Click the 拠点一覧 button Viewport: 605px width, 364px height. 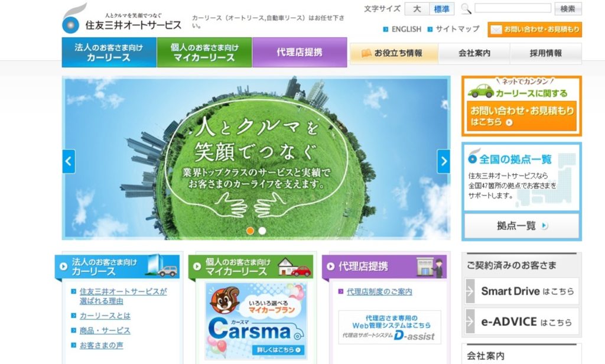tap(522, 226)
